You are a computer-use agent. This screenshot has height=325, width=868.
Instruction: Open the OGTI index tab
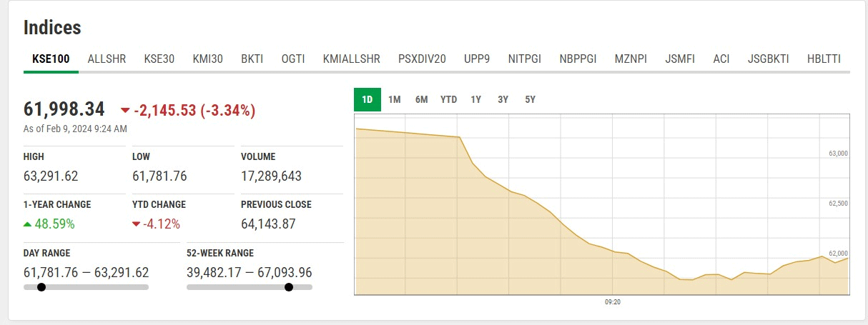293,59
